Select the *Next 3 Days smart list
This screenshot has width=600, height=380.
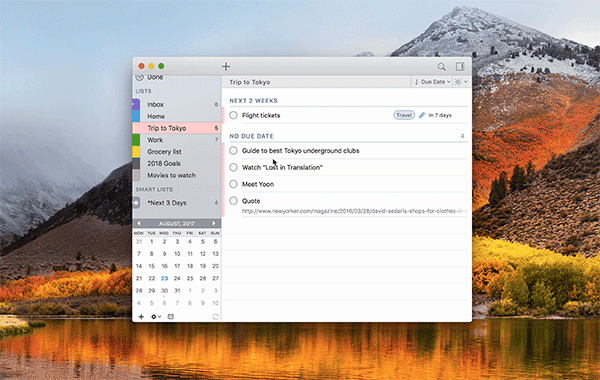pos(177,203)
